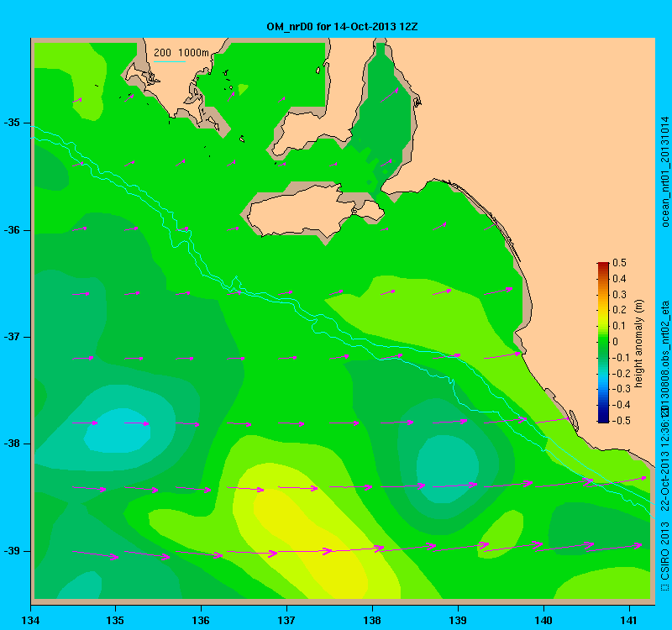Click the 134 longitude axis label
The width and height of the screenshot is (672, 630).
click(30, 621)
